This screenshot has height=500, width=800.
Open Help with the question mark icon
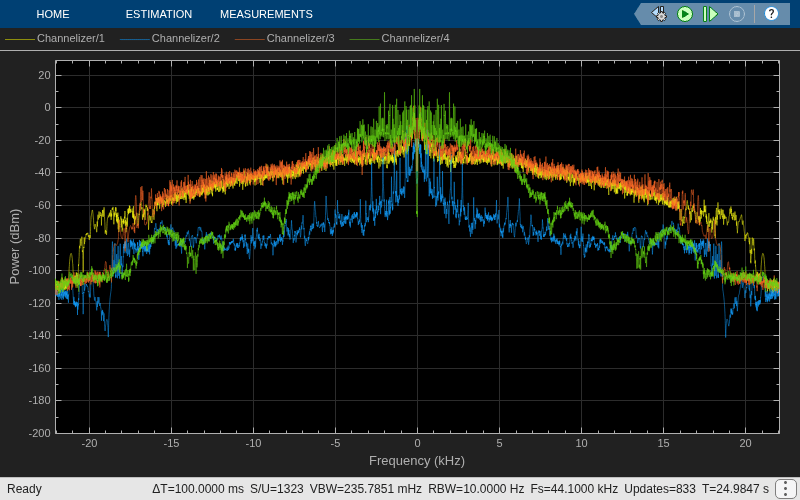pos(771,14)
